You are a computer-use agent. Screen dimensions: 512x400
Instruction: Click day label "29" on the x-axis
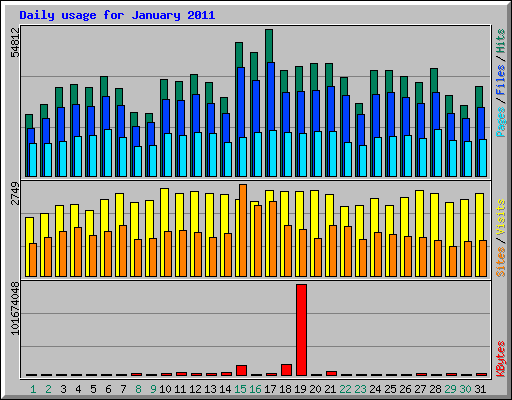pos(450,389)
